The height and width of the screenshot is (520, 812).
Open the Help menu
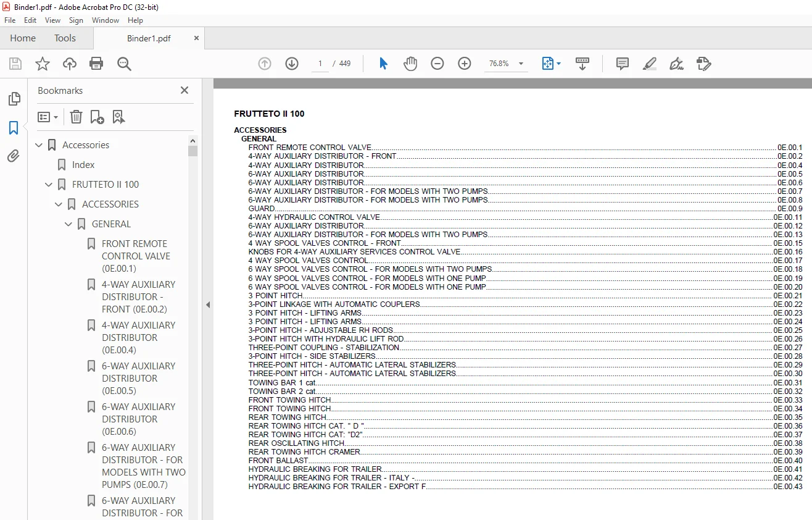(x=135, y=20)
